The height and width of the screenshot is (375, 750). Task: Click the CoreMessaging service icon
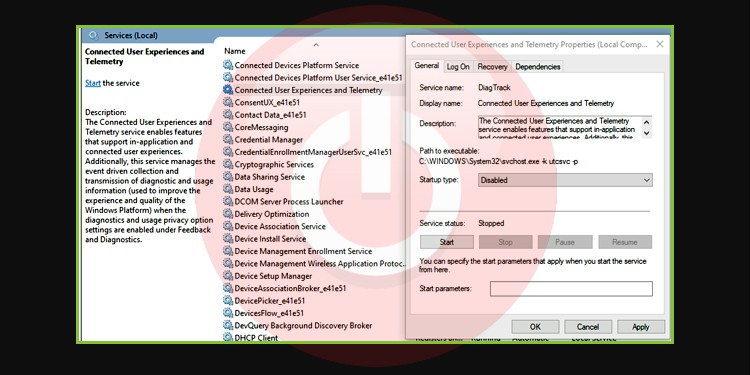[x=228, y=127]
